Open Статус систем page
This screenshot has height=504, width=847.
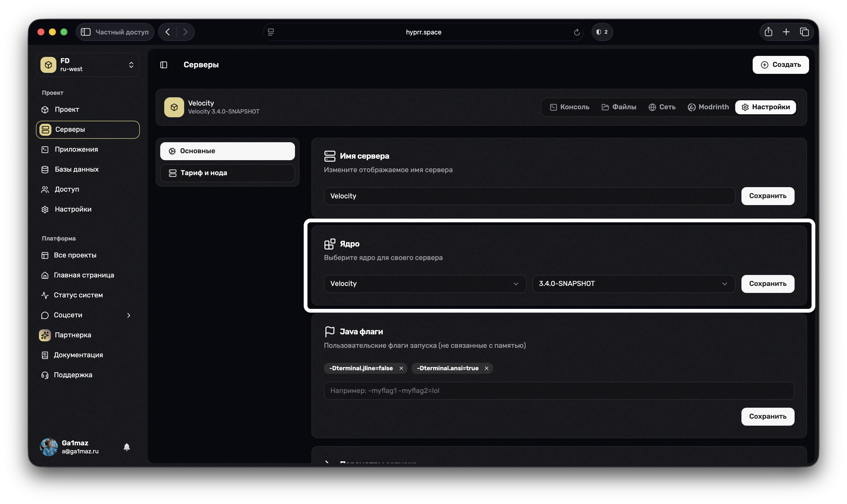(x=88, y=295)
